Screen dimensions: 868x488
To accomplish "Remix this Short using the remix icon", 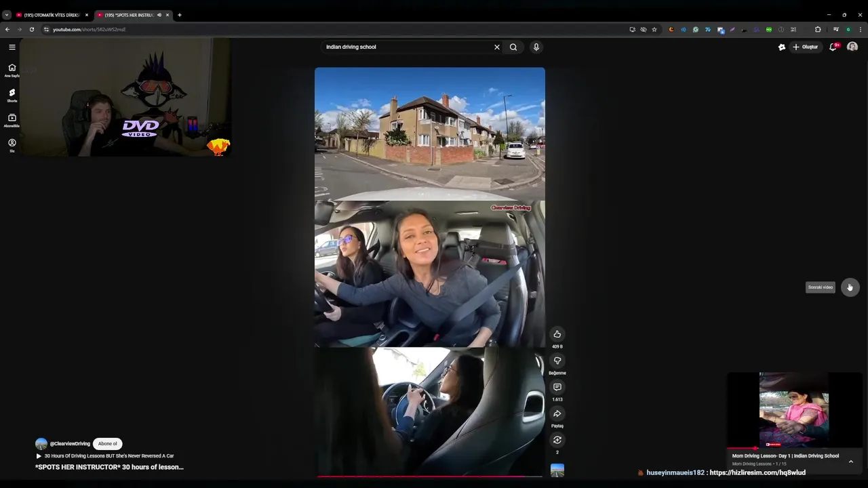I will click(557, 440).
